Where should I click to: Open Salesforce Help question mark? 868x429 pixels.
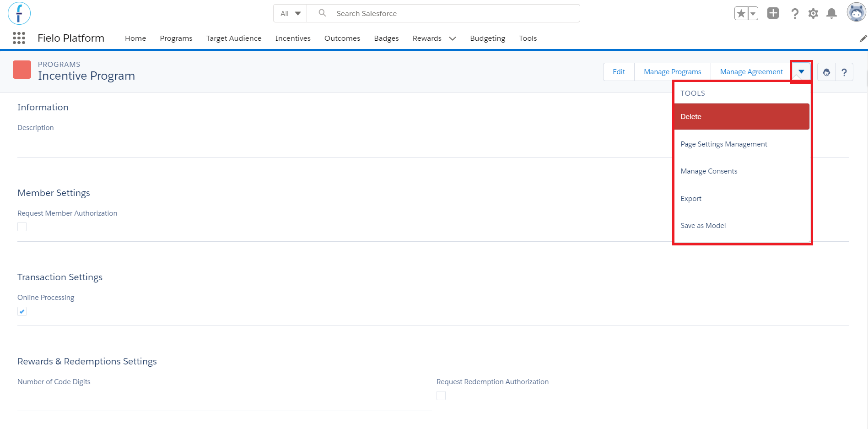pyautogui.click(x=795, y=13)
